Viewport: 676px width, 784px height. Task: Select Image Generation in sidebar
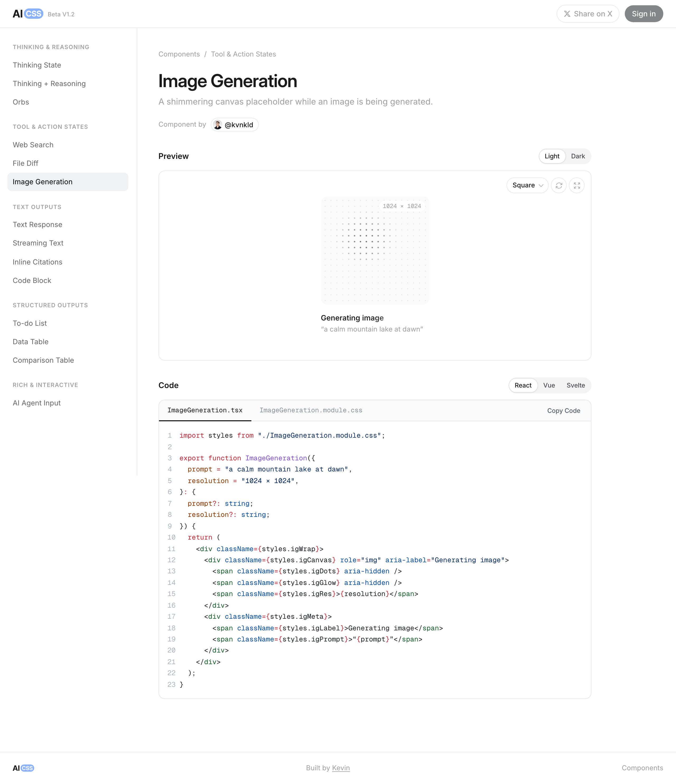coord(68,182)
